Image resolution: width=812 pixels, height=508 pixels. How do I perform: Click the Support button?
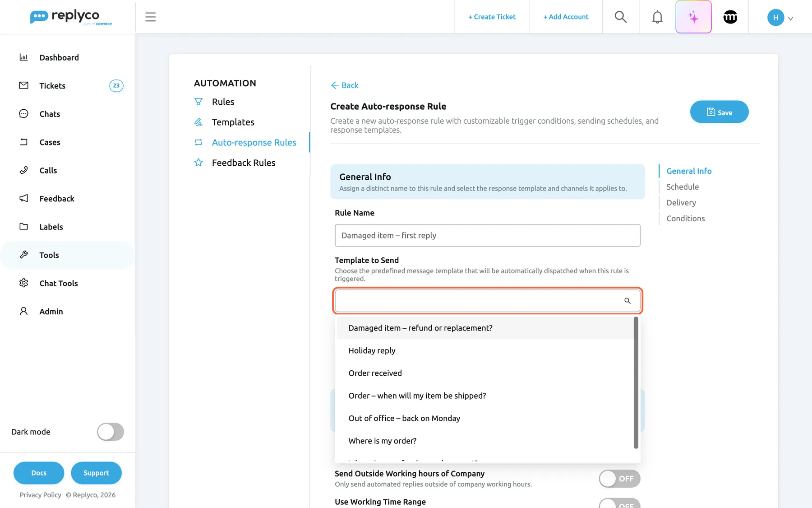[96, 473]
